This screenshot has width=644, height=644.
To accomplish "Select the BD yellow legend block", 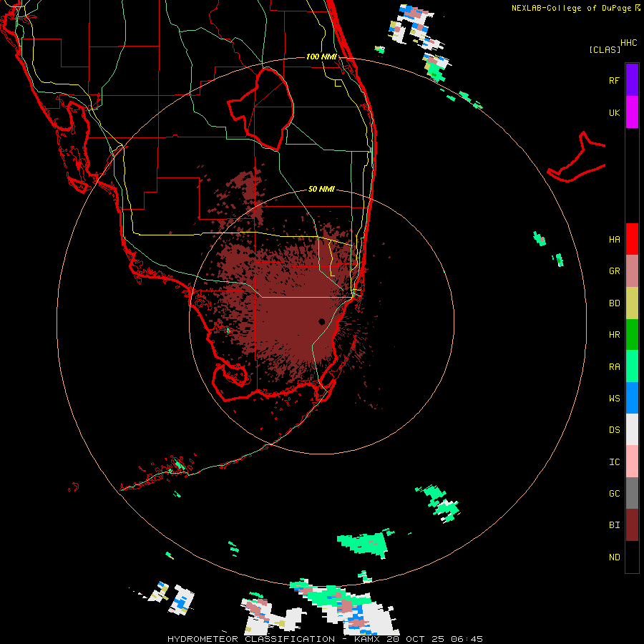I will (632, 303).
